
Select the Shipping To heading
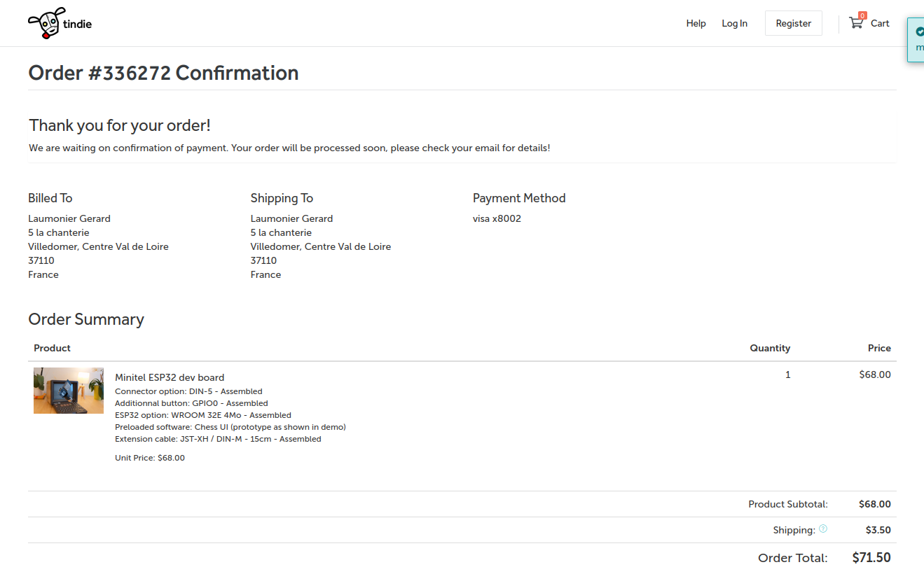[282, 198]
